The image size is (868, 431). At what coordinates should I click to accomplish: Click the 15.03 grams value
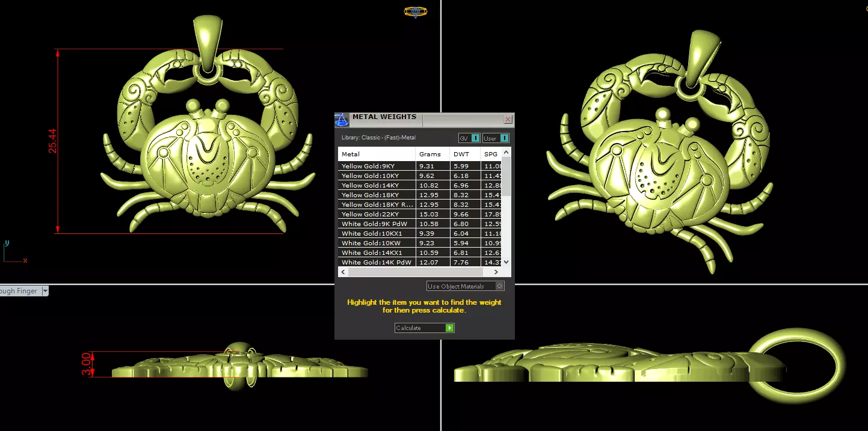tap(428, 214)
